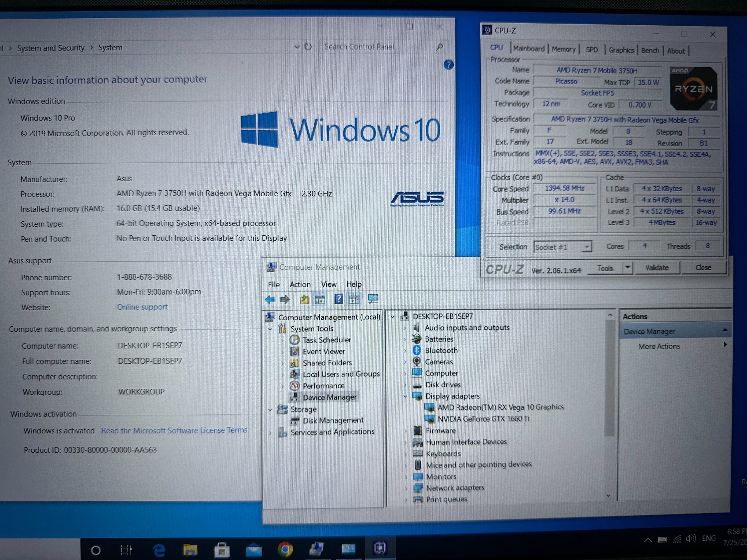The height and width of the screenshot is (560, 747).
Task: Open Tools dropdown arrow in CPU-Z
Action: tap(627, 268)
